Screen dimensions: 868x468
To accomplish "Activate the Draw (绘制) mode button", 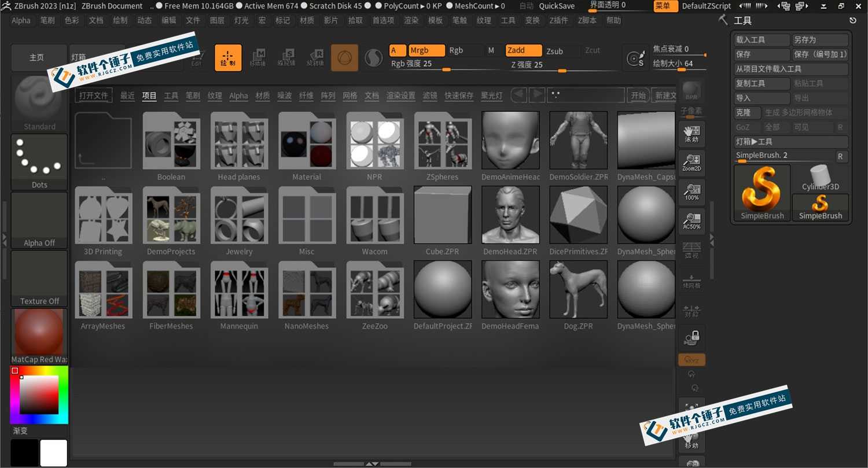I will [x=228, y=58].
